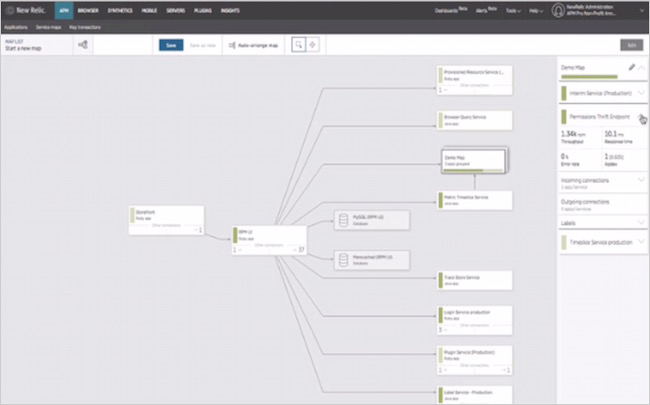Screen dimensions: 650x405
Task: Open the map list share/graph icon
Action: click(x=83, y=45)
